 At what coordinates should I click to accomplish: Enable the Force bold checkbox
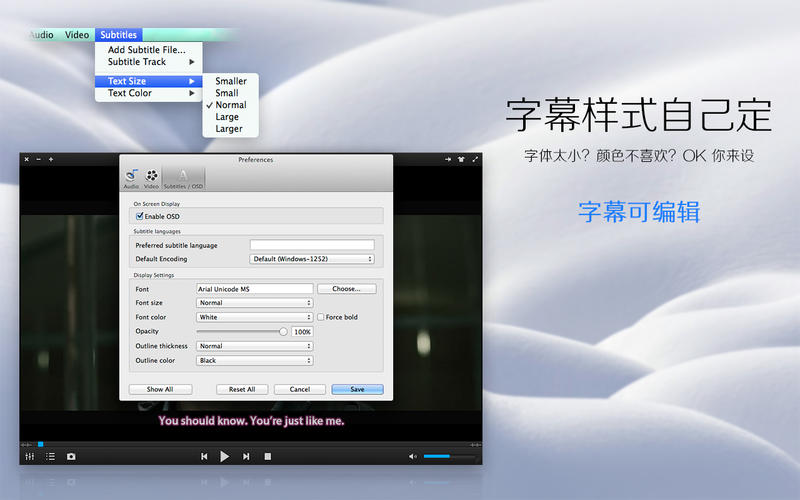pyautogui.click(x=320, y=317)
